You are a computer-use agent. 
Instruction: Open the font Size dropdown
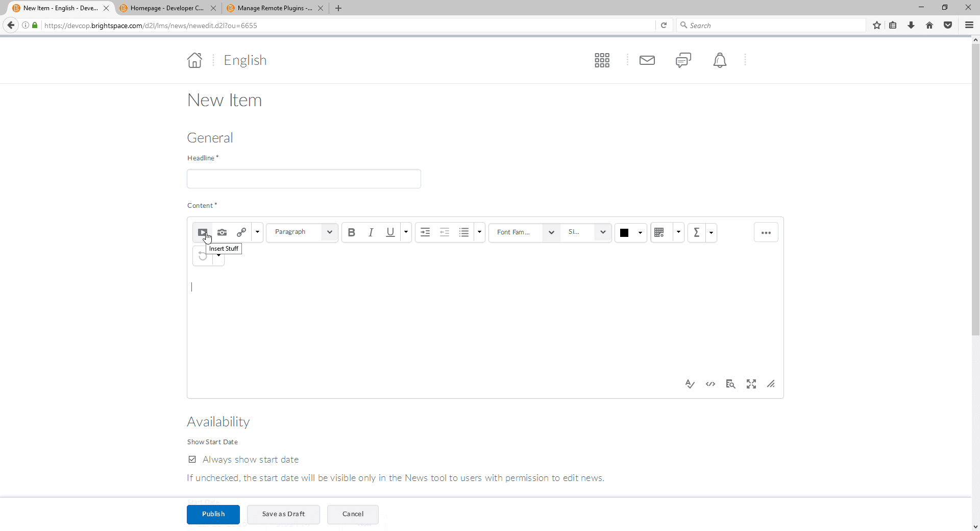pos(586,232)
